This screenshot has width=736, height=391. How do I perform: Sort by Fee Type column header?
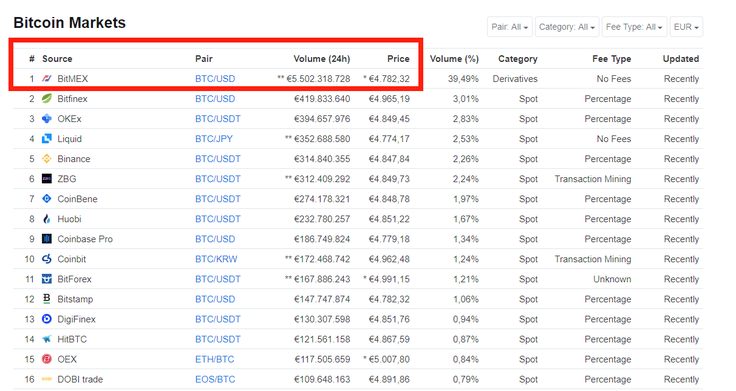(x=611, y=59)
